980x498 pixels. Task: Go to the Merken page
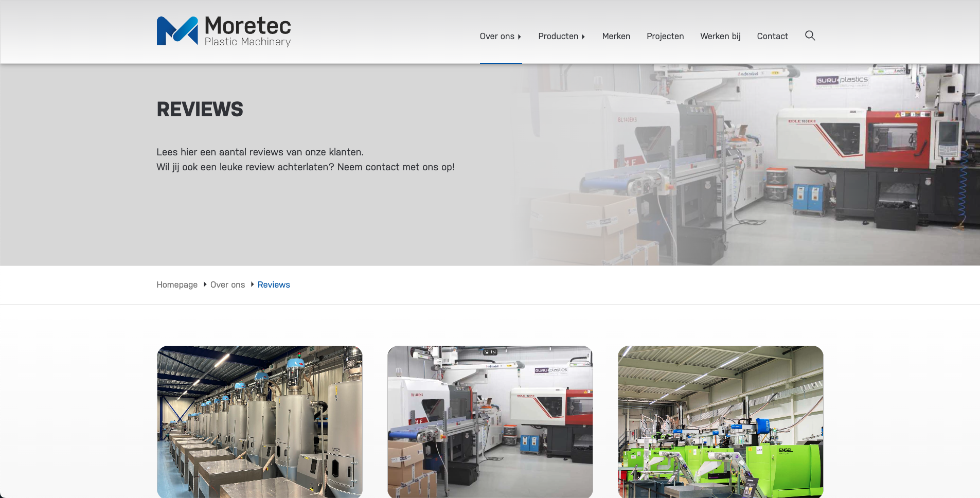point(616,36)
